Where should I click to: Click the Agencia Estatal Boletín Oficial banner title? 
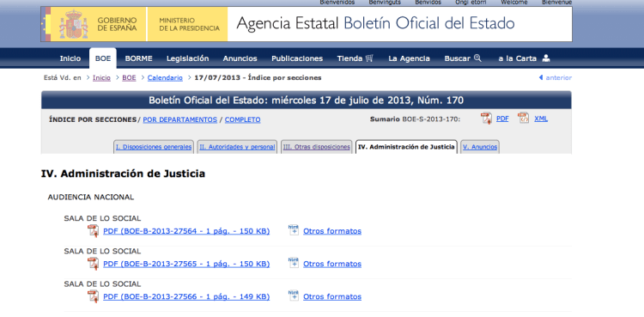[375, 23]
